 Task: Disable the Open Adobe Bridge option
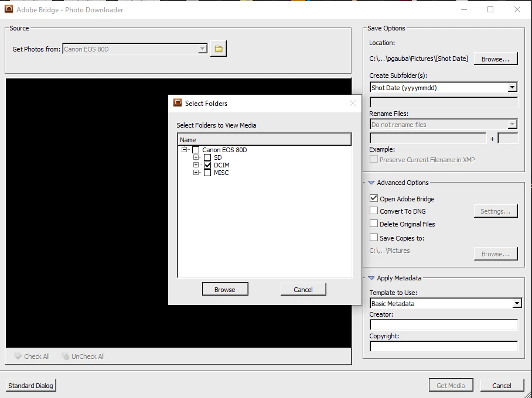point(374,198)
